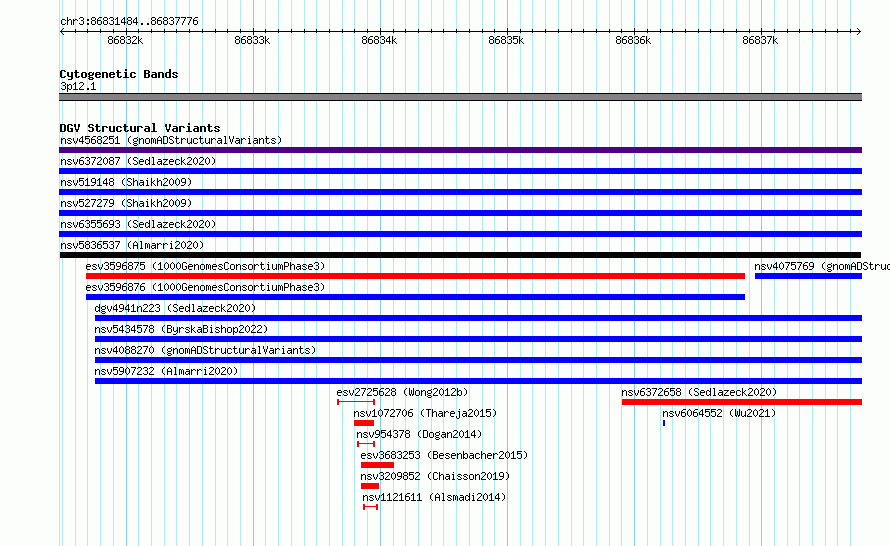Image resolution: width=890 pixels, height=546 pixels.
Task: Click the blue esv3596876 variant bar
Action: tap(415, 297)
